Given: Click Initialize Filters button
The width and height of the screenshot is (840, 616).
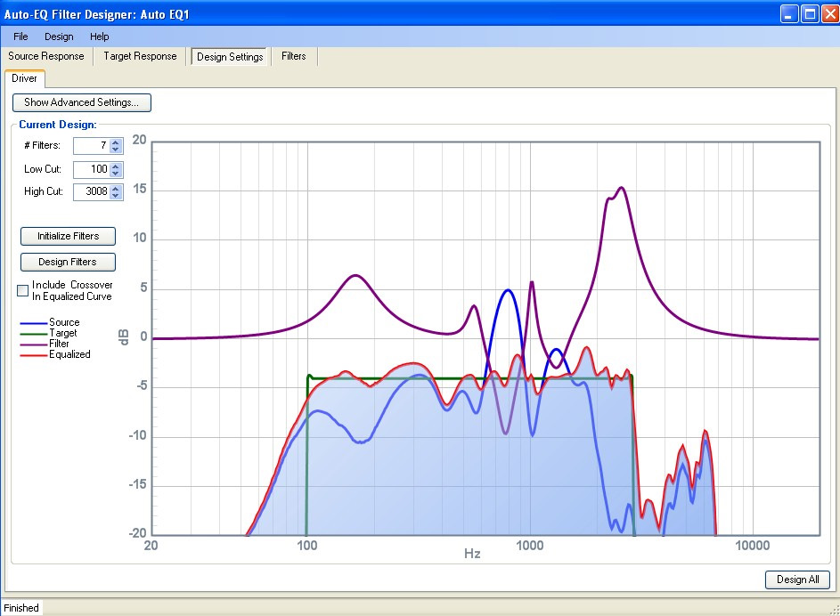Looking at the screenshot, I should point(68,236).
